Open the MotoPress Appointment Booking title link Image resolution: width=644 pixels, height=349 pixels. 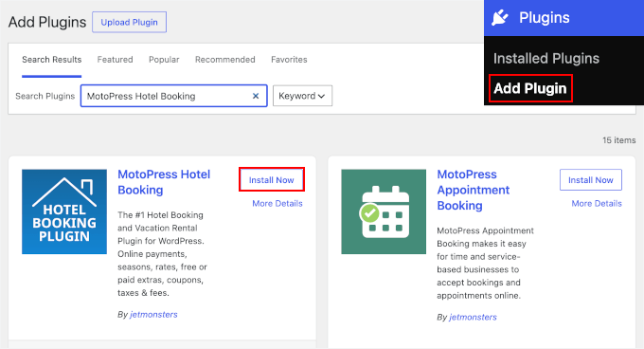pyautogui.click(x=474, y=190)
